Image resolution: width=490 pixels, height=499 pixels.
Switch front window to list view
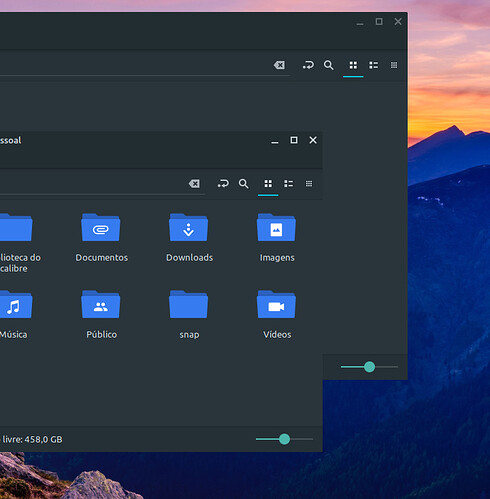click(x=289, y=184)
